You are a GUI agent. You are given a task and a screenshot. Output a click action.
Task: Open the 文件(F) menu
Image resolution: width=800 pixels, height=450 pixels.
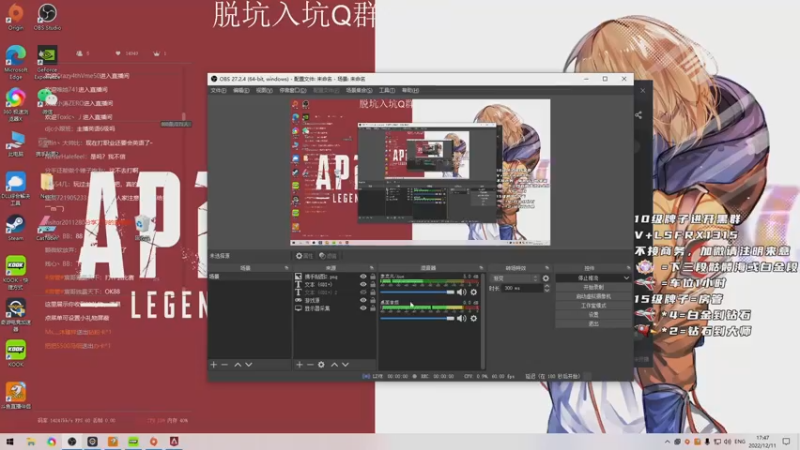(218, 90)
